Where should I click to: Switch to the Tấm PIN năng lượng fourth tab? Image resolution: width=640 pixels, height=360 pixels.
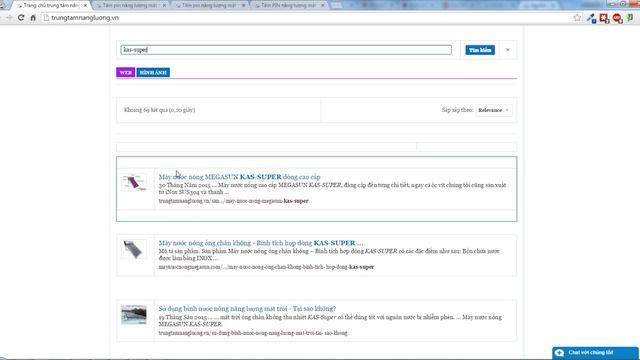pyautogui.click(x=288, y=6)
